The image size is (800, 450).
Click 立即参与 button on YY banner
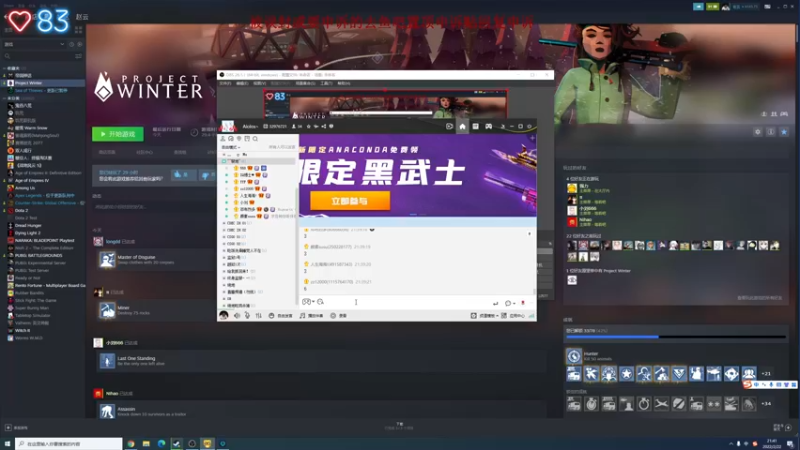tap(350, 201)
